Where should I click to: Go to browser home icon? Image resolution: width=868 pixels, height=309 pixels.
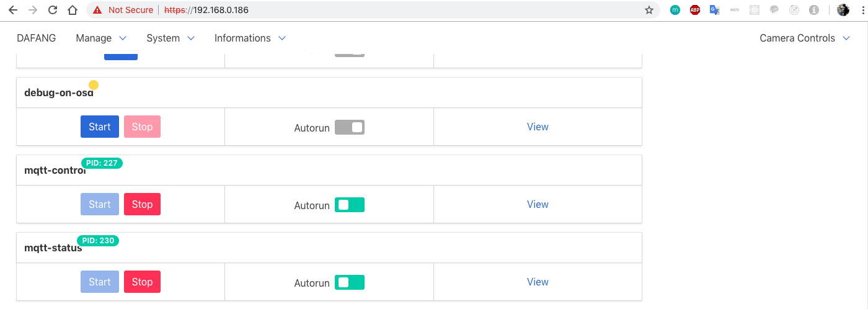(x=73, y=10)
